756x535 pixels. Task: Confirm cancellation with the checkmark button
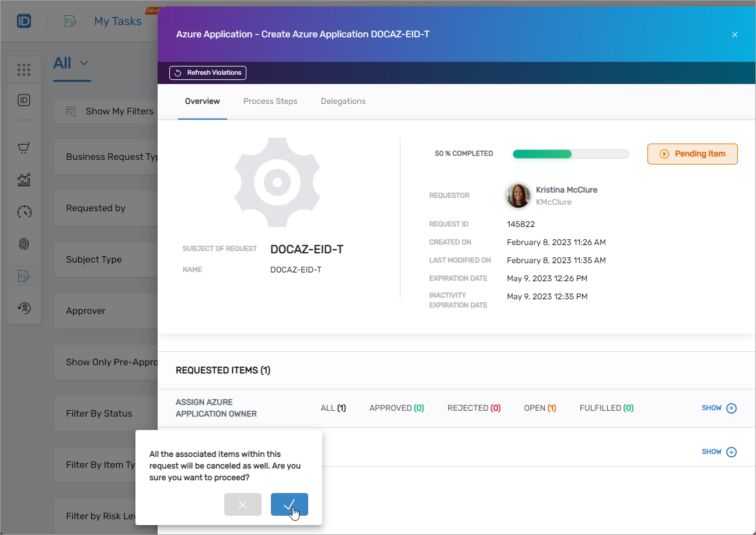289,505
